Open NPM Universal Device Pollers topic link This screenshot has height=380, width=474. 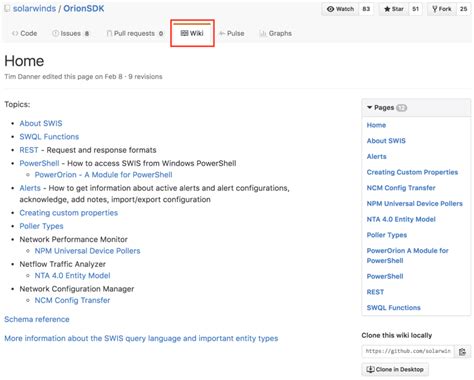point(87,251)
